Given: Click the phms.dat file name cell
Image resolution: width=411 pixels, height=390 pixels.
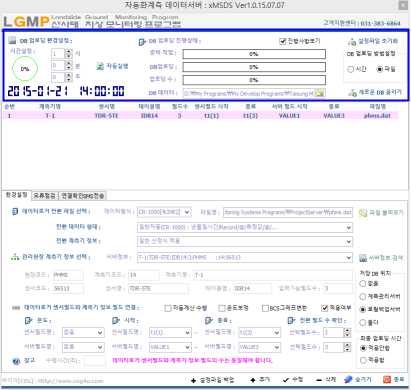Looking at the screenshot, I should tap(377, 116).
